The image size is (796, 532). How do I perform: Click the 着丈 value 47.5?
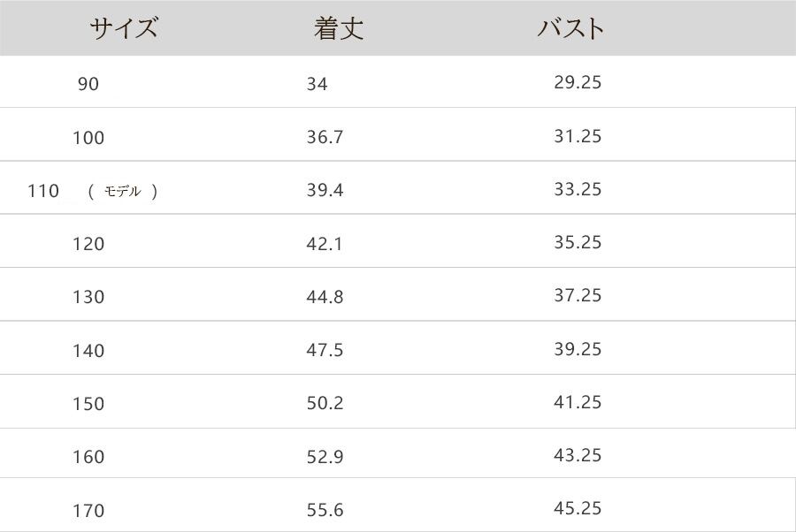tap(325, 351)
